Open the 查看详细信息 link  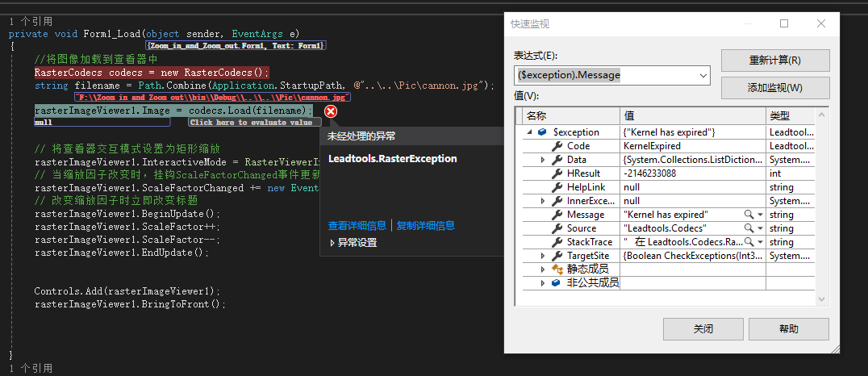pos(357,225)
